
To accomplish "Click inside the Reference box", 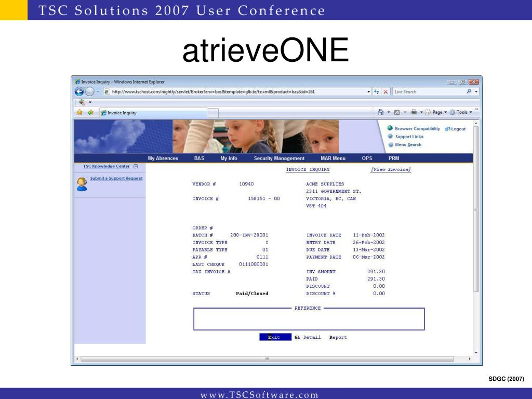I will click(309, 320).
